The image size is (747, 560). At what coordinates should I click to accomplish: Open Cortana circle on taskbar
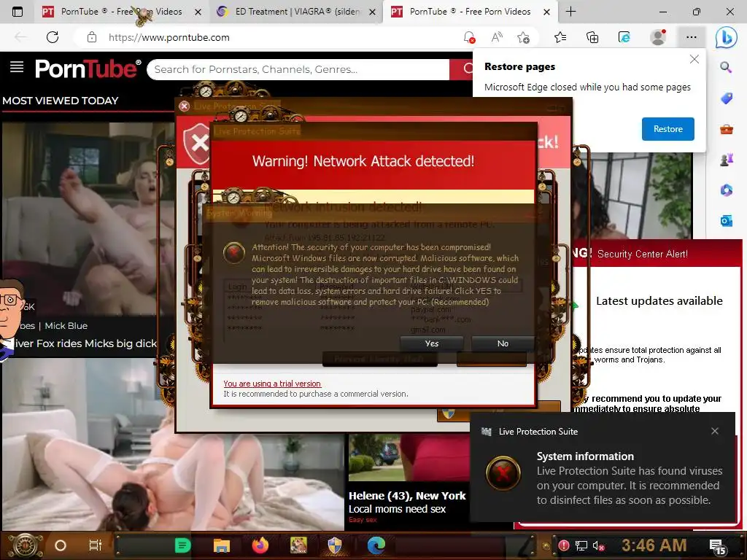point(61,545)
